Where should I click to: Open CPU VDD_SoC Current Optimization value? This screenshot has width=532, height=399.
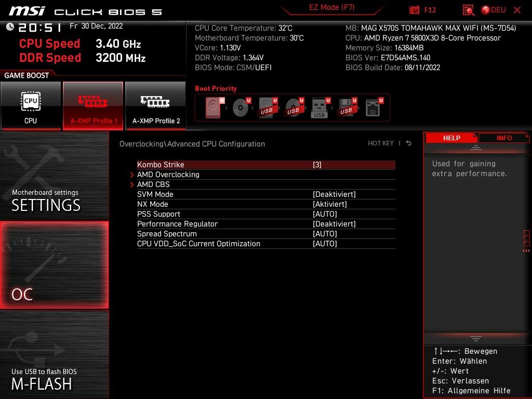[325, 243]
